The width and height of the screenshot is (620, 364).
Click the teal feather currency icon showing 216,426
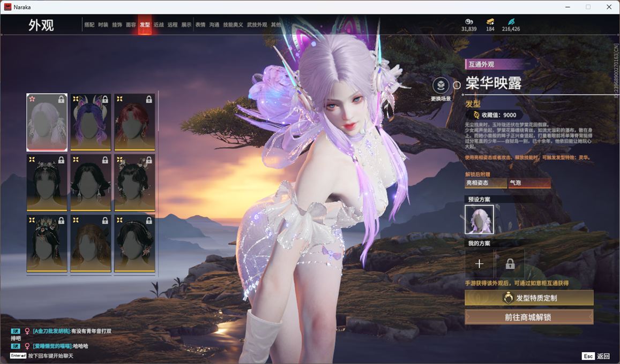511,21
